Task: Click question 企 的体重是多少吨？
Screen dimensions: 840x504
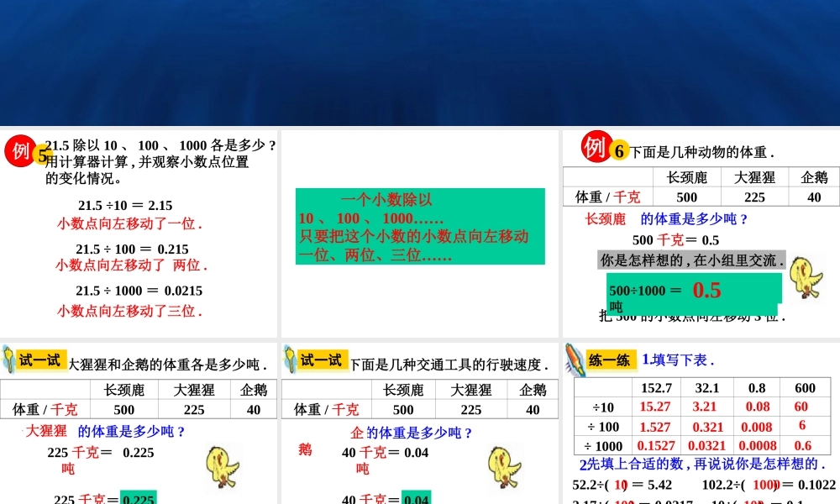Action: pyautogui.click(x=412, y=433)
